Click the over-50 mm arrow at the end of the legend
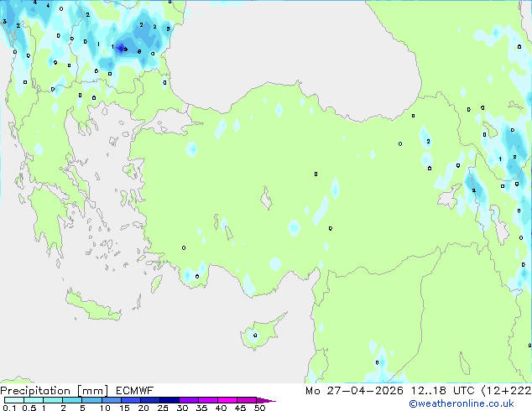 click(x=266, y=400)
